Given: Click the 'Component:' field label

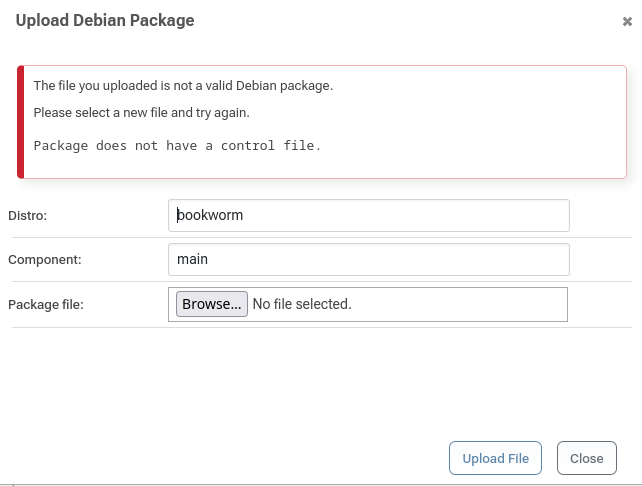Looking at the screenshot, I should [x=45, y=259].
